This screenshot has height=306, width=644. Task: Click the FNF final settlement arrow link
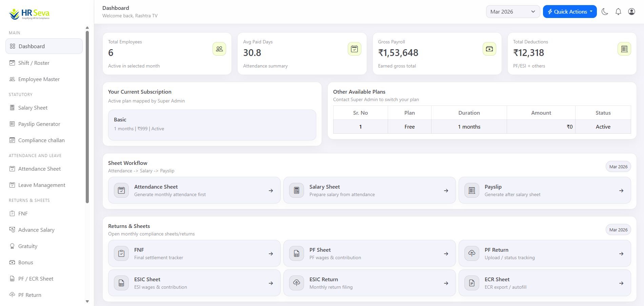pyautogui.click(x=271, y=253)
